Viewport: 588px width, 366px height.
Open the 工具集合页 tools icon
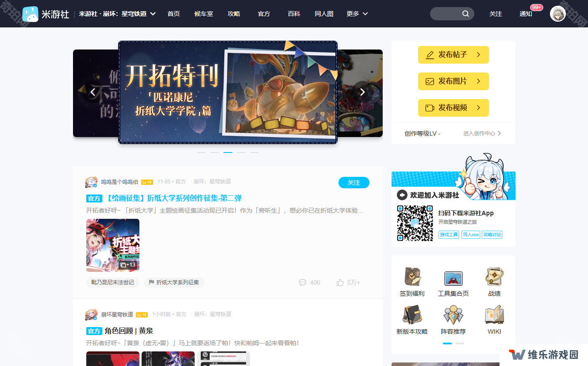[x=453, y=278]
